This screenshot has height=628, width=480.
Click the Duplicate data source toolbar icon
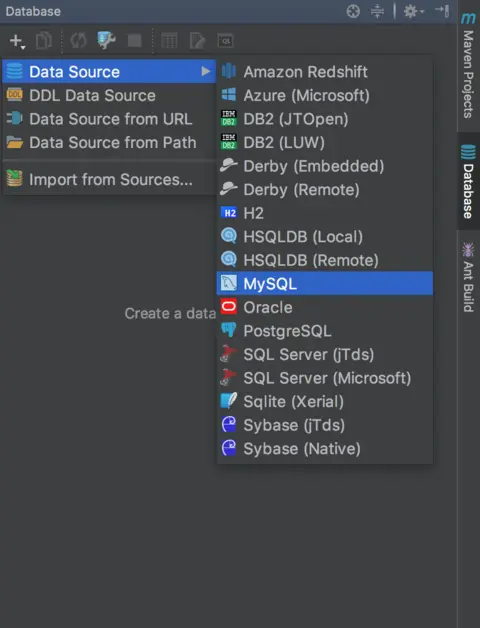(44, 41)
